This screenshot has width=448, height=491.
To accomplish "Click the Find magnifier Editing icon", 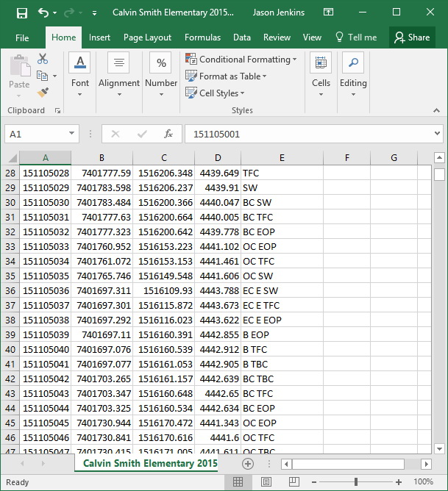I will pyautogui.click(x=353, y=62).
